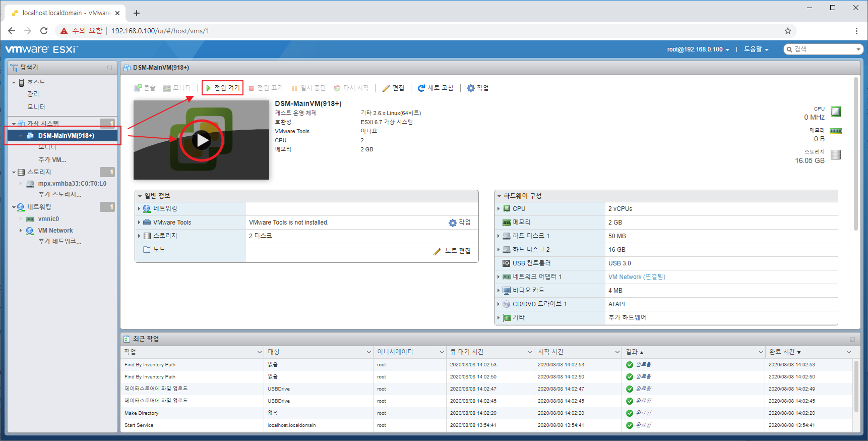868x441 pixels.
Task: Expand the 비디오 카드 row
Action: point(499,290)
